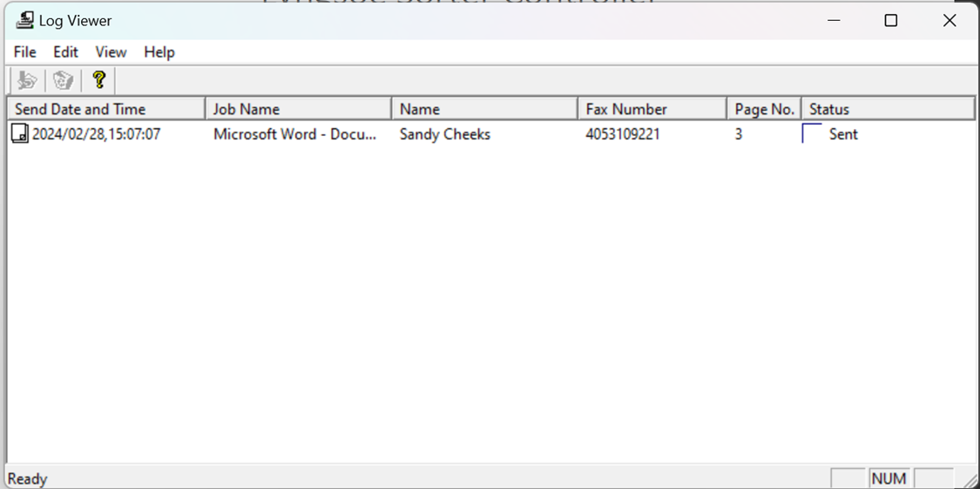Click the document icon in the log row

(x=19, y=133)
